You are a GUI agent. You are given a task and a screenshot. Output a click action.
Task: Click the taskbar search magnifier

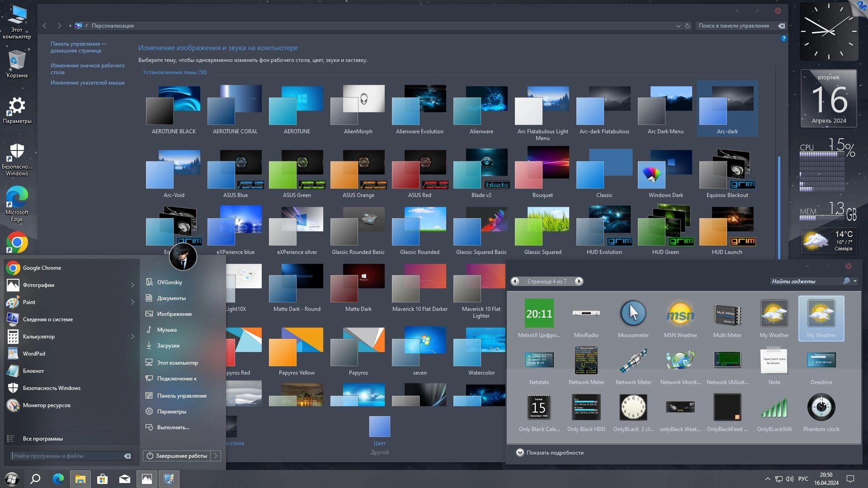(35, 479)
